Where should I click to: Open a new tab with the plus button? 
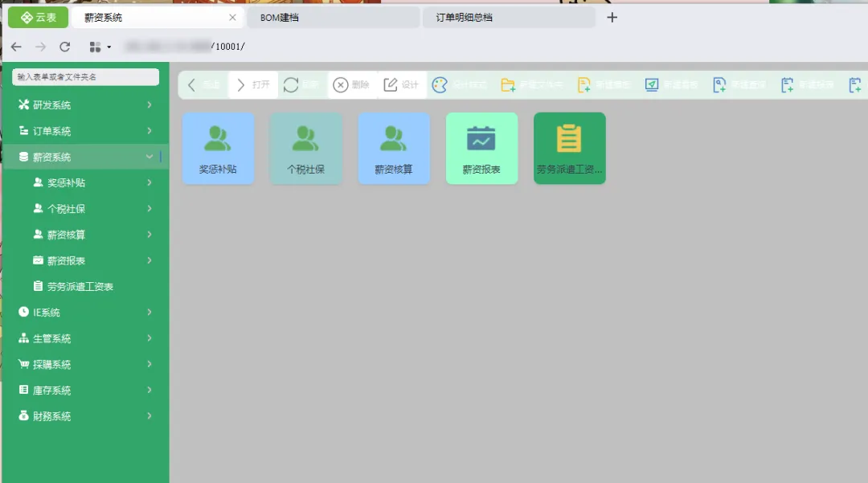[612, 17]
